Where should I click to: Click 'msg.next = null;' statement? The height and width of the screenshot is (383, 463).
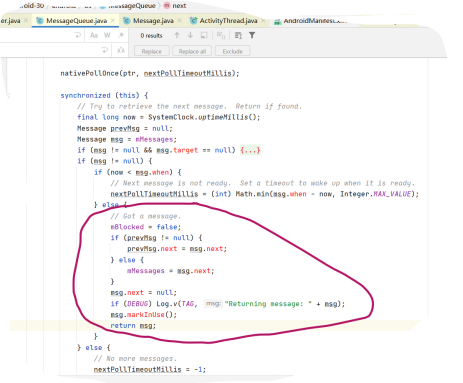click(144, 293)
